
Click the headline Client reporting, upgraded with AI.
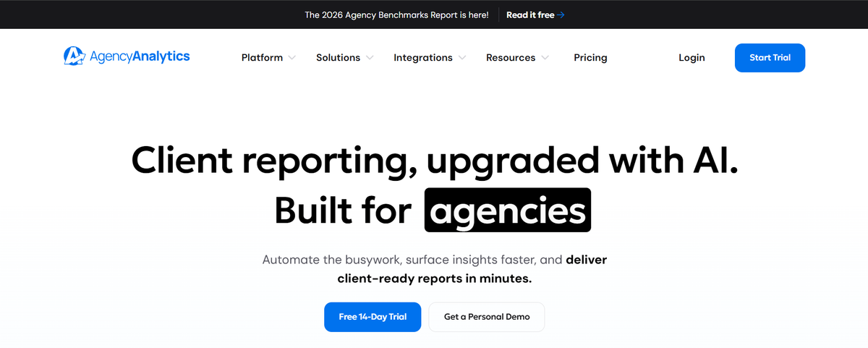[x=435, y=160]
